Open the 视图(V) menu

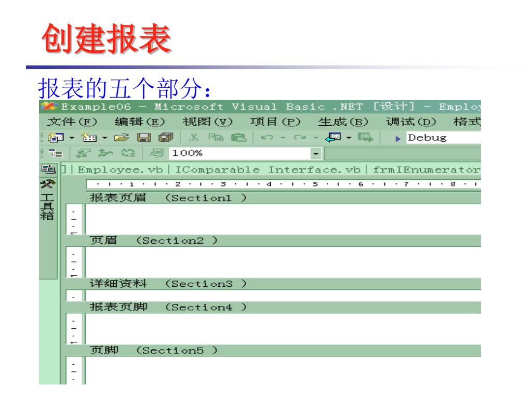pyautogui.click(x=207, y=122)
